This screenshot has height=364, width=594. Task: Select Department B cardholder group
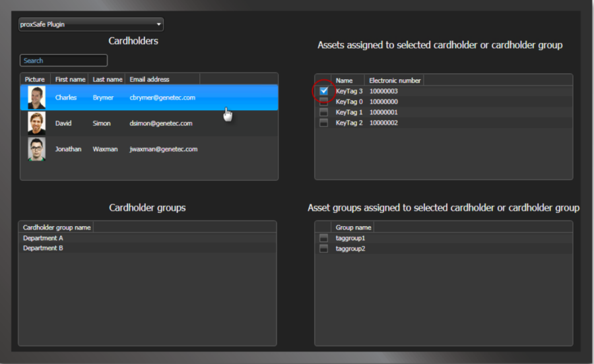pyautogui.click(x=43, y=249)
